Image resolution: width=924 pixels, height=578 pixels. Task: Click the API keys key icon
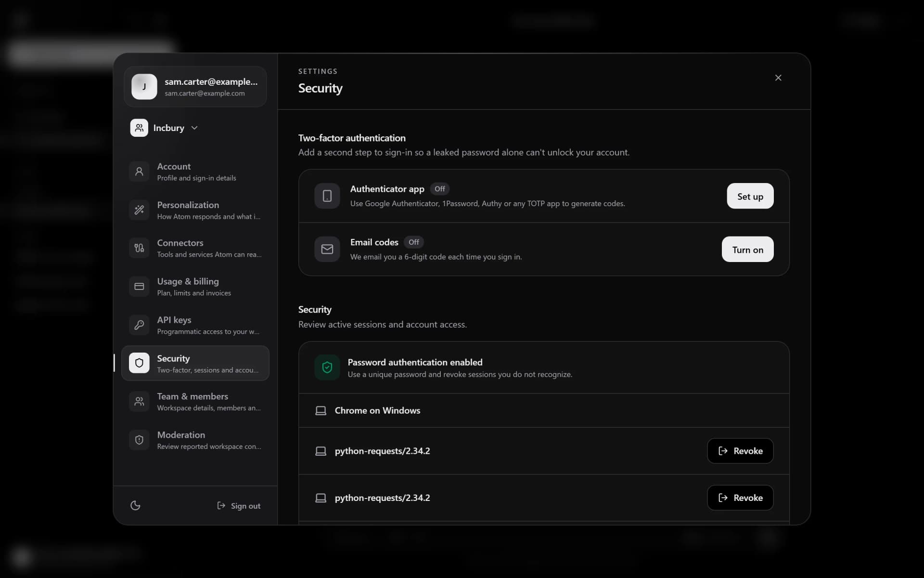point(139,325)
